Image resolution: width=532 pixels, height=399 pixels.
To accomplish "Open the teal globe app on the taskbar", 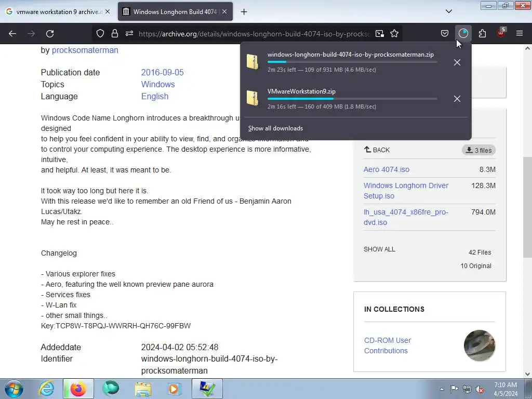I will click(x=111, y=389).
